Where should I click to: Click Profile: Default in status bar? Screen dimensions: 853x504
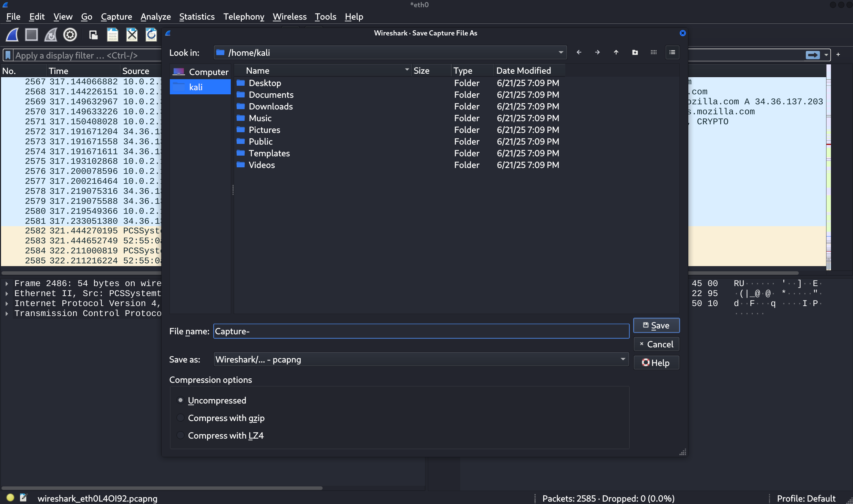click(x=806, y=498)
